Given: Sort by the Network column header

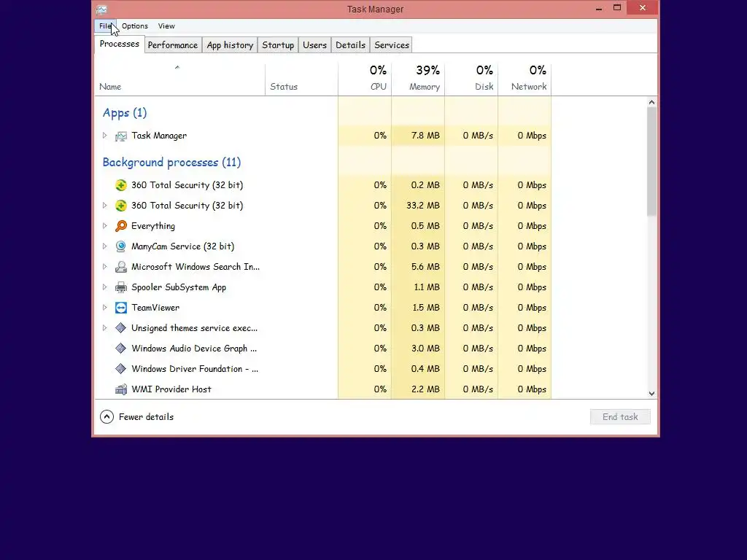Looking at the screenshot, I should 525,79.
